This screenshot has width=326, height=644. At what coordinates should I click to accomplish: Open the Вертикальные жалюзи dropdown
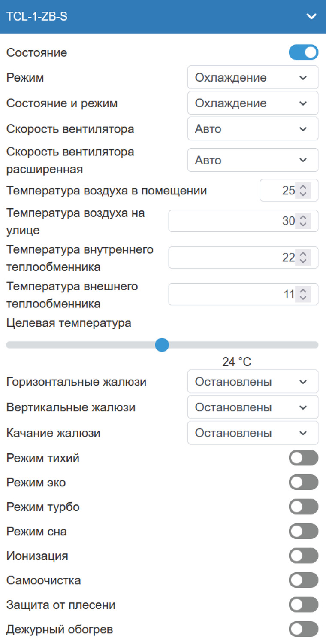pyautogui.click(x=253, y=407)
